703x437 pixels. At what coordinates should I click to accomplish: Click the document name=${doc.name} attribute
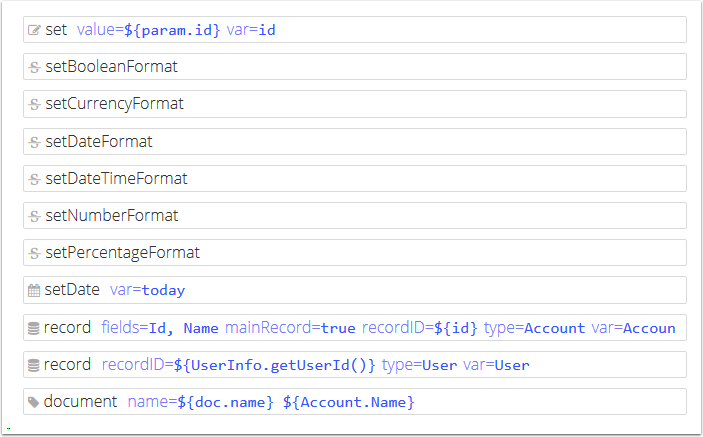(x=201, y=402)
